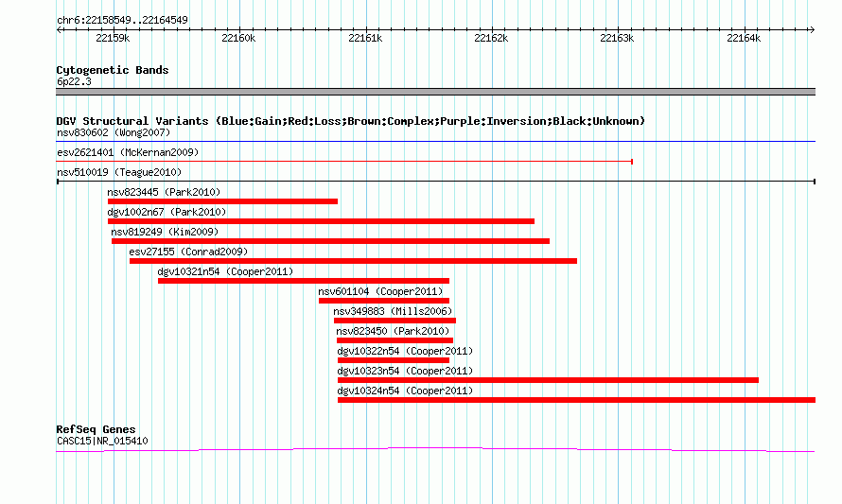The height and width of the screenshot is (504, 842).
Task: Click the nsv601104 (Cooper2011) label
Action: coord(380,291)
